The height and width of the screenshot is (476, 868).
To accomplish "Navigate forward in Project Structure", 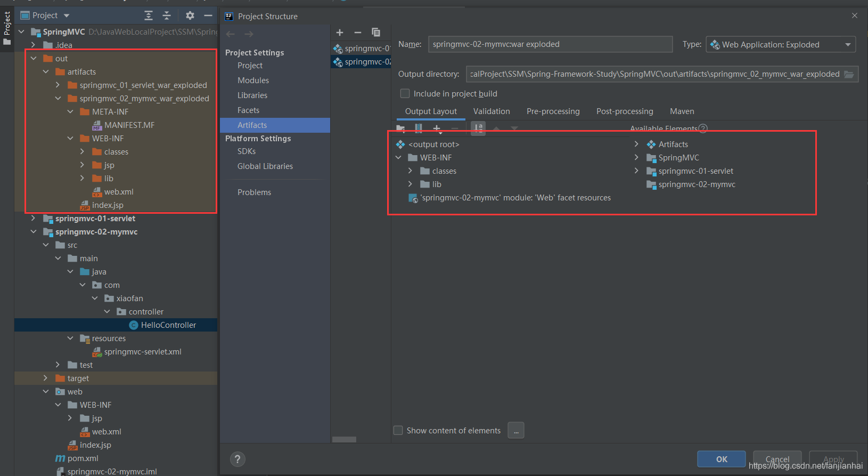I will point(249,34).
